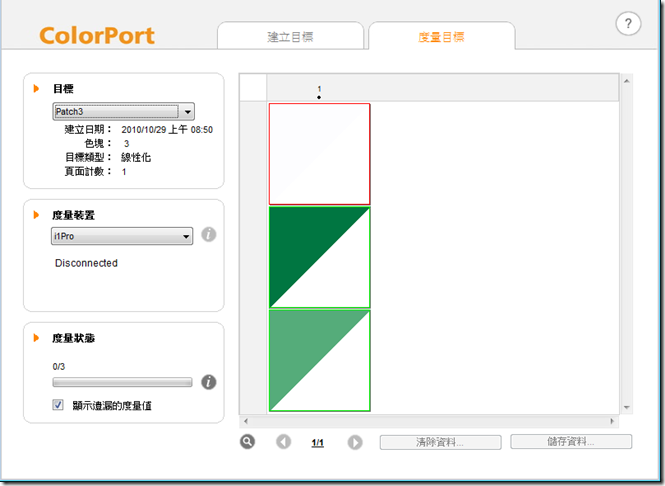Go to the previous page arrow
Image resolution: width=665 pixels, height=486 pixels.
[x=283, y=442]
